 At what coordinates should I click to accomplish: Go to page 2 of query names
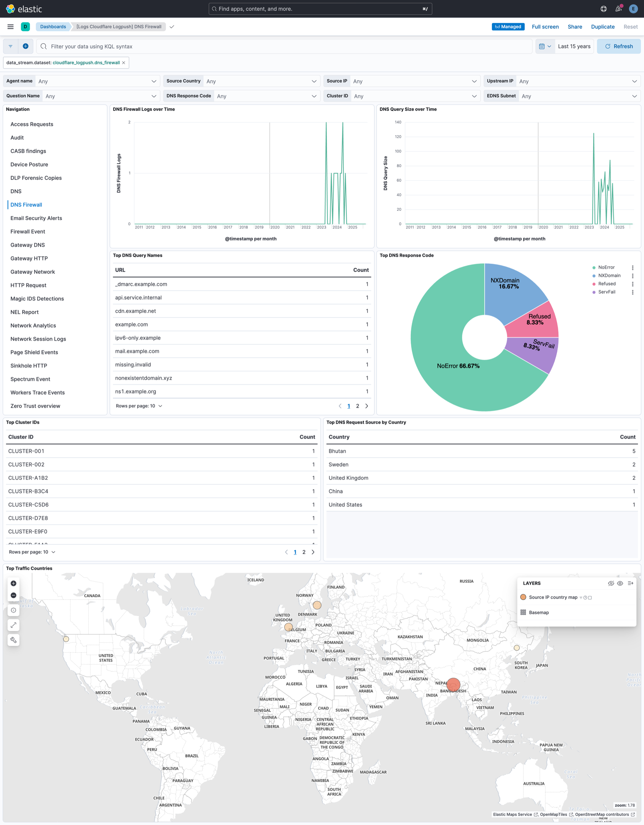357,406
